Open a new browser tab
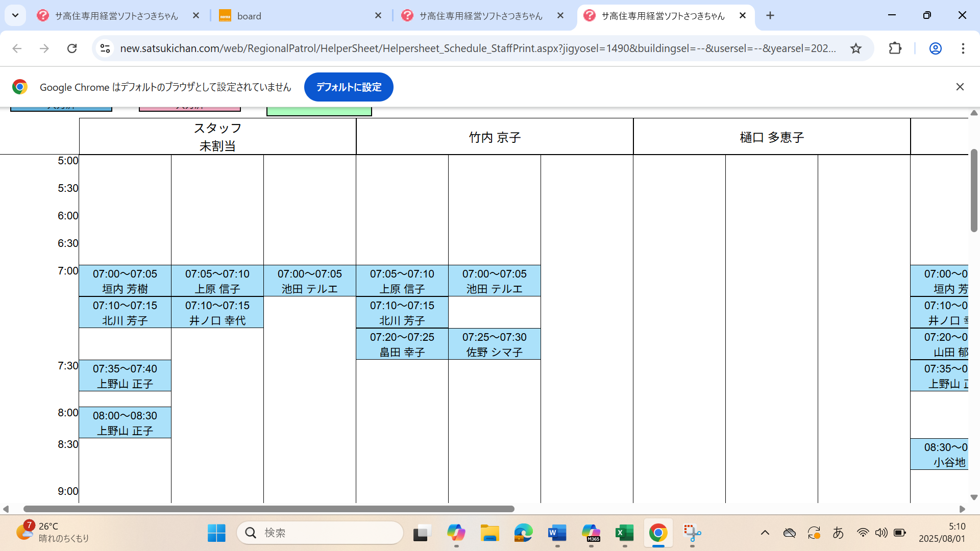This screenshot has width=980, height=551. [770, 16]
